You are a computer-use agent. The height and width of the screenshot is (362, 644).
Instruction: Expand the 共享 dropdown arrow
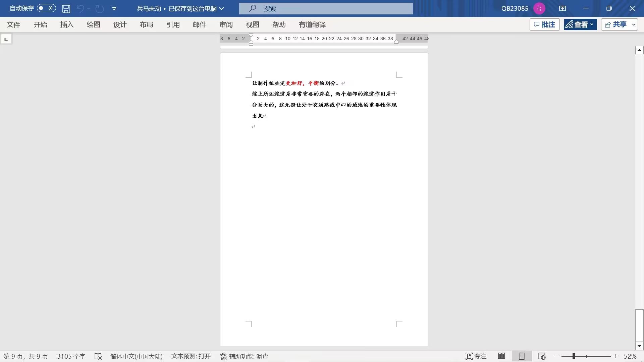(x=634, y=24)
